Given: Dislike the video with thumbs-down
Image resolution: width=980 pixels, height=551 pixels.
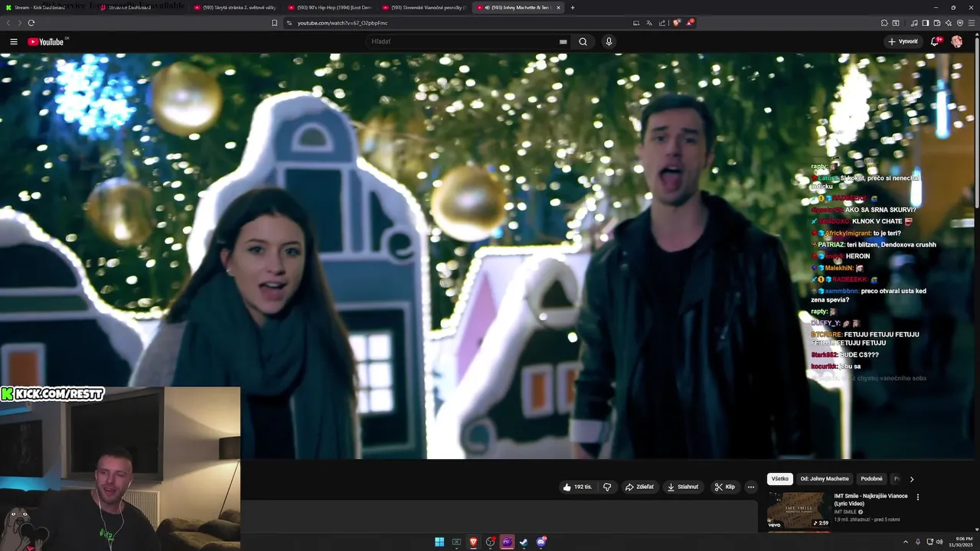Looking at the screenshot, I should [607, 487].
